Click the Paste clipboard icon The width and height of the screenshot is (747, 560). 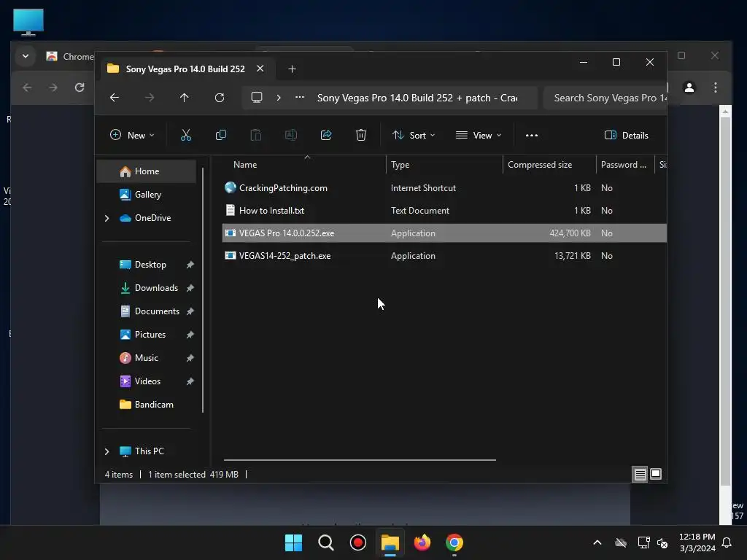point(256,135)
